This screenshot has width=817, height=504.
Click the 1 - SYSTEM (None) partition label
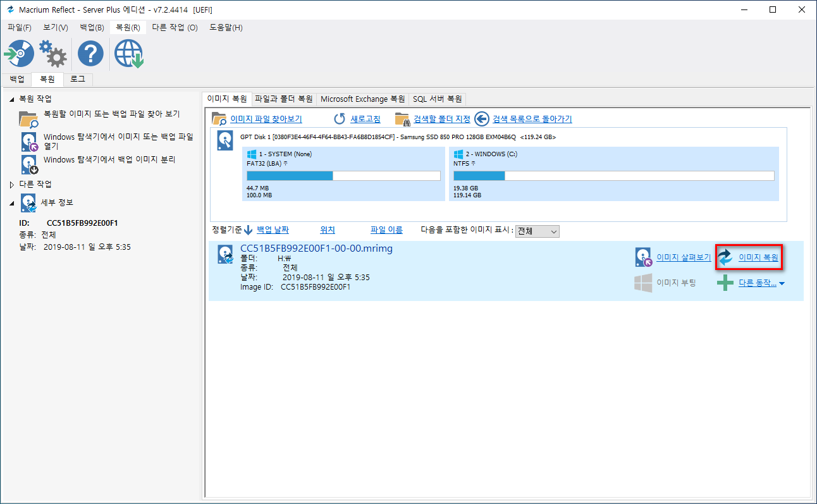click(285, 154)
